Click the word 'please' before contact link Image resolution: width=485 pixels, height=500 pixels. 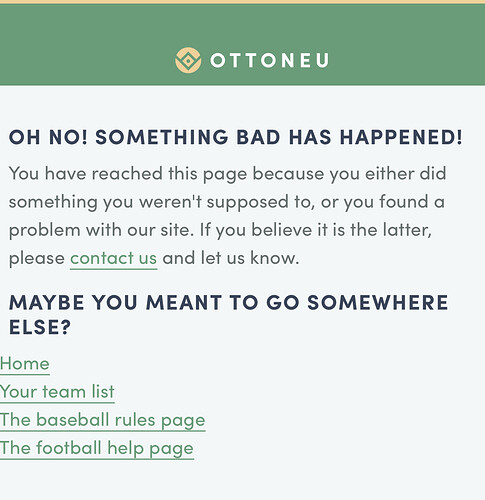37,259
